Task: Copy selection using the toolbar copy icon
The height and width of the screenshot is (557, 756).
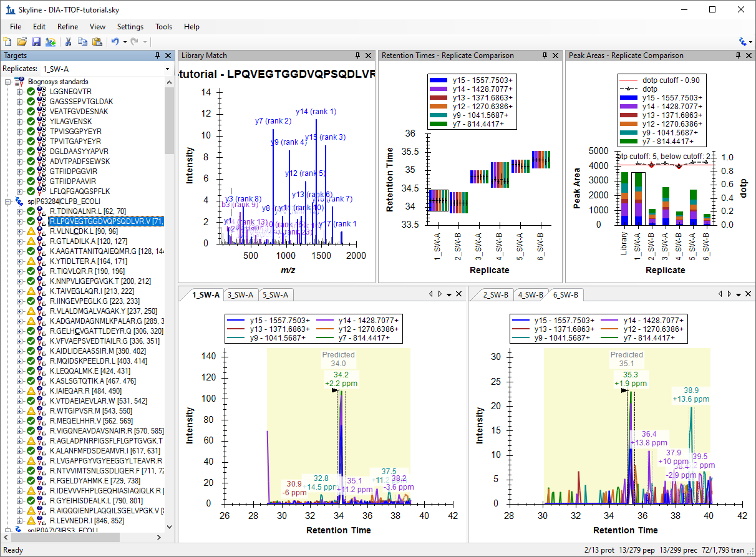Action: click(x=82, y=42)
